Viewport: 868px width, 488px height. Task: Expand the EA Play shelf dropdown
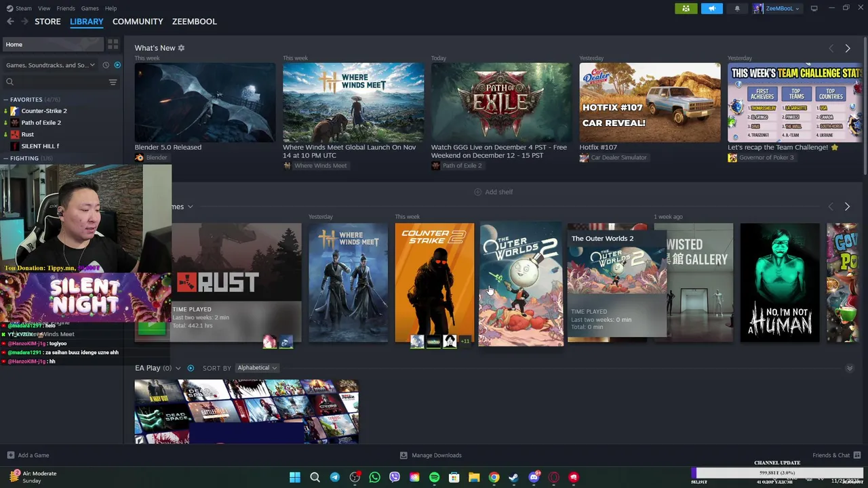(178, 368)
